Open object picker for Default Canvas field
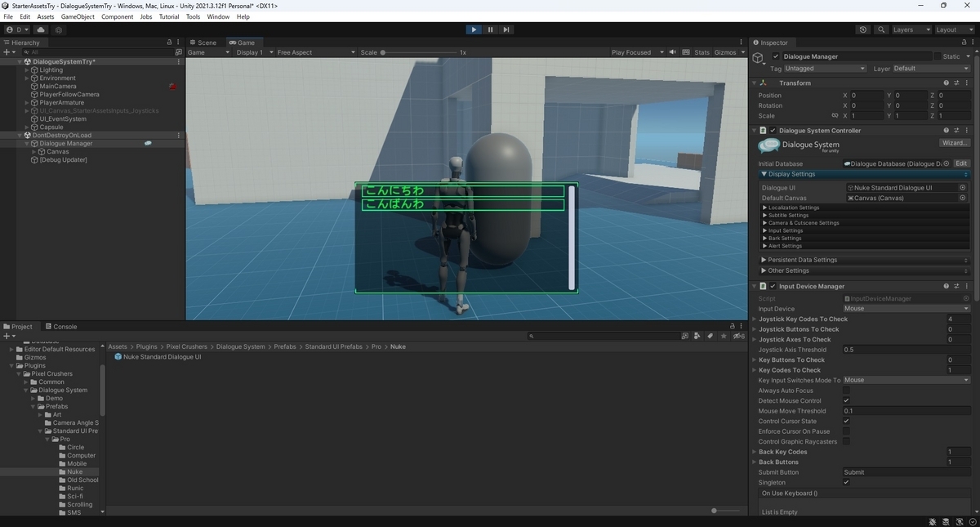The width and height of the screenshot is (980, 527). (x=962, y=198)
